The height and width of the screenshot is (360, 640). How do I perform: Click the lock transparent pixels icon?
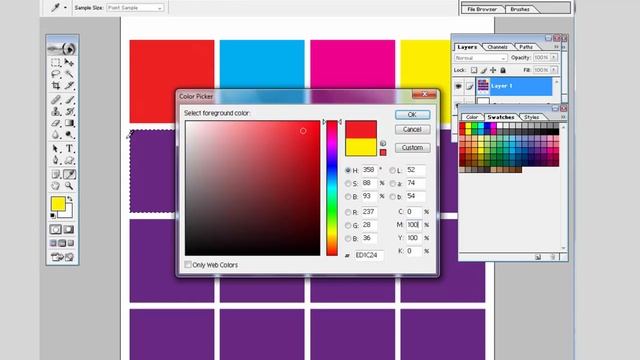pyautogui.click(x=474, y=70)
